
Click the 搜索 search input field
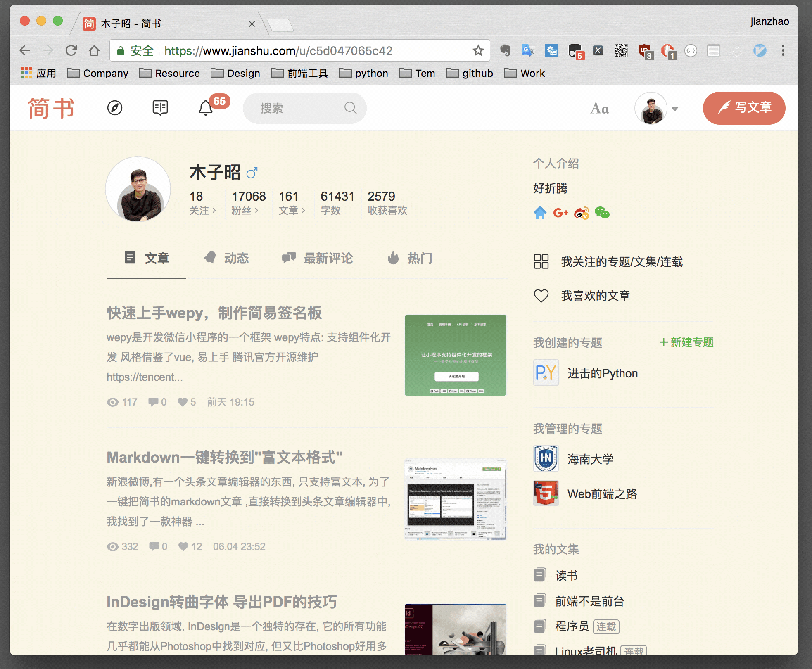click(299, 108)
